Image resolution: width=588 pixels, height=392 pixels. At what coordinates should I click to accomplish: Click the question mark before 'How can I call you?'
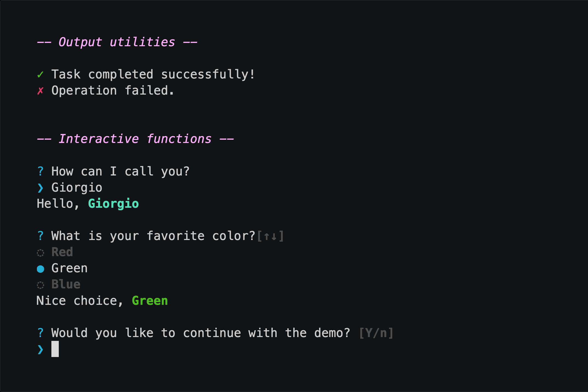click(40, 171)
